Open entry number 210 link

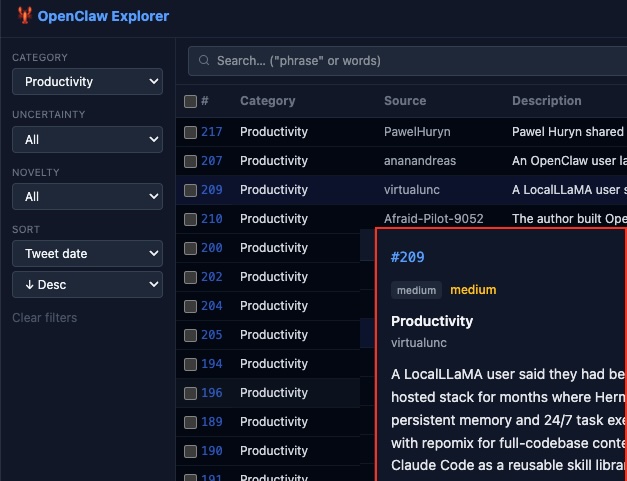click(x=211, y=219)
